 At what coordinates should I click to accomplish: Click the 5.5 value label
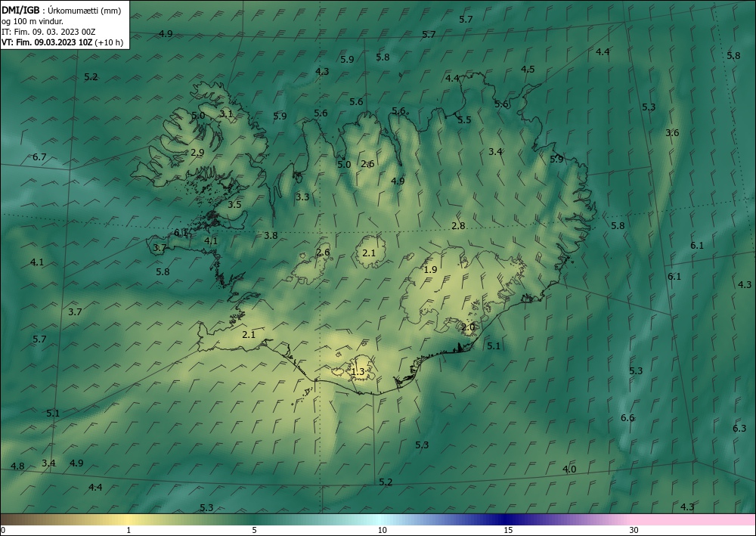[464, 119]
